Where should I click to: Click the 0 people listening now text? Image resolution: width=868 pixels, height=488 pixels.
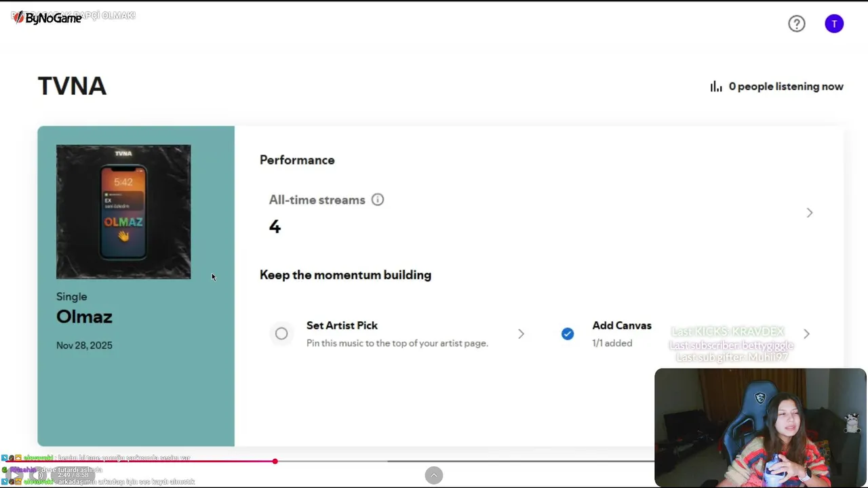(786, 87)
